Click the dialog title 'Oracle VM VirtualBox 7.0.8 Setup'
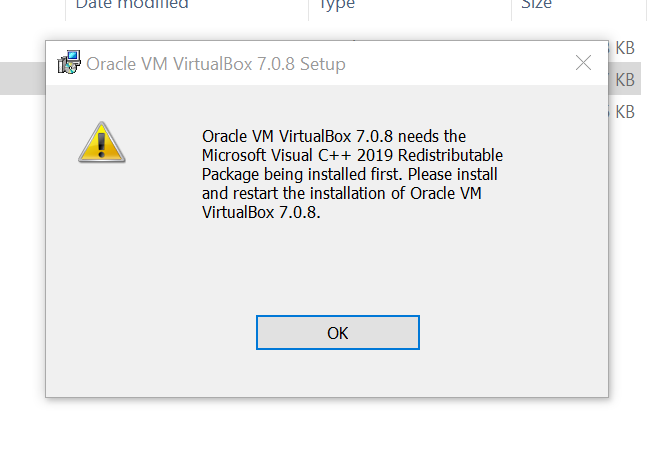The height and width of the screenshot is (454, 660). tap(216, 64)
